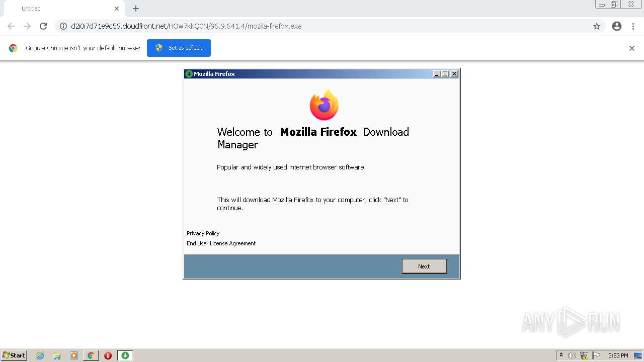
Task: Click Set as default browser button
Action: (179, 48)
